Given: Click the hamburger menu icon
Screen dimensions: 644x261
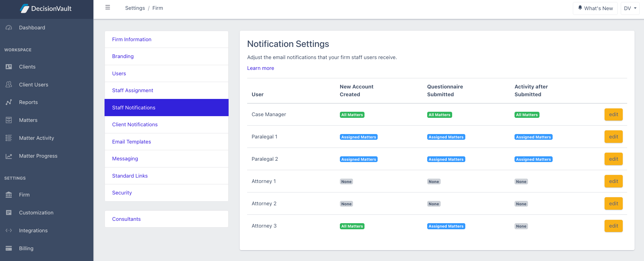Looking at the screenshot, I should (108, 7).
